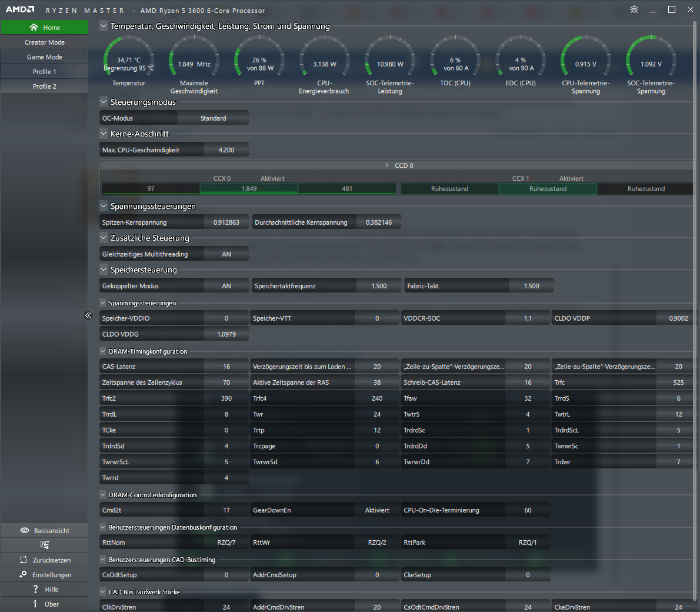Click OC-Modus value Standard
Image resolution: width=700 pixels, height=612 pixels.
coord(213,118)
